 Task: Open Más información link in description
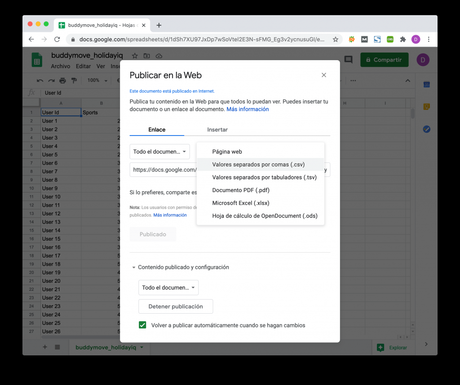pyautogui.click(x=248, y=109)
